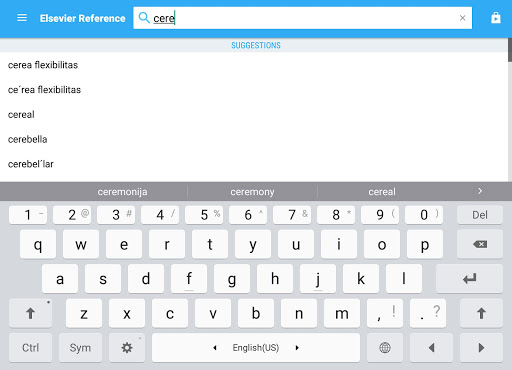
Task: Toggle left Shift key
Action: click(x=30, y=313)
